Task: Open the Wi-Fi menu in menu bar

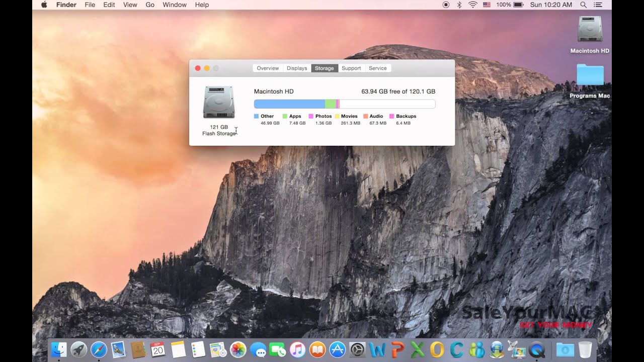Action: coord(472,5)
